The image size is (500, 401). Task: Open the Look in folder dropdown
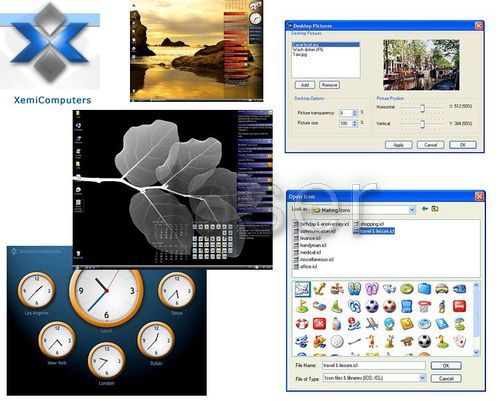[412, 210]
